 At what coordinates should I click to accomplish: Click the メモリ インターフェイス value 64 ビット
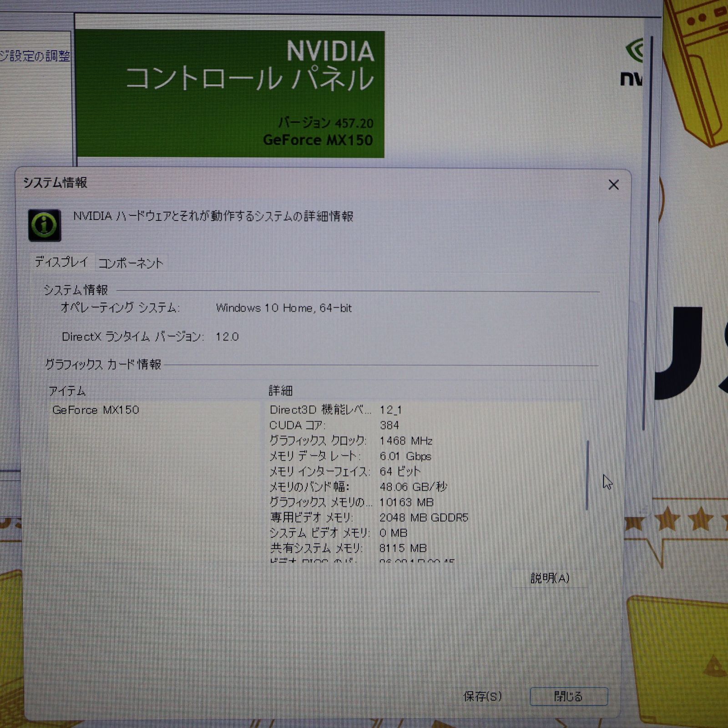pyautogui.click(x=400, y=471)
